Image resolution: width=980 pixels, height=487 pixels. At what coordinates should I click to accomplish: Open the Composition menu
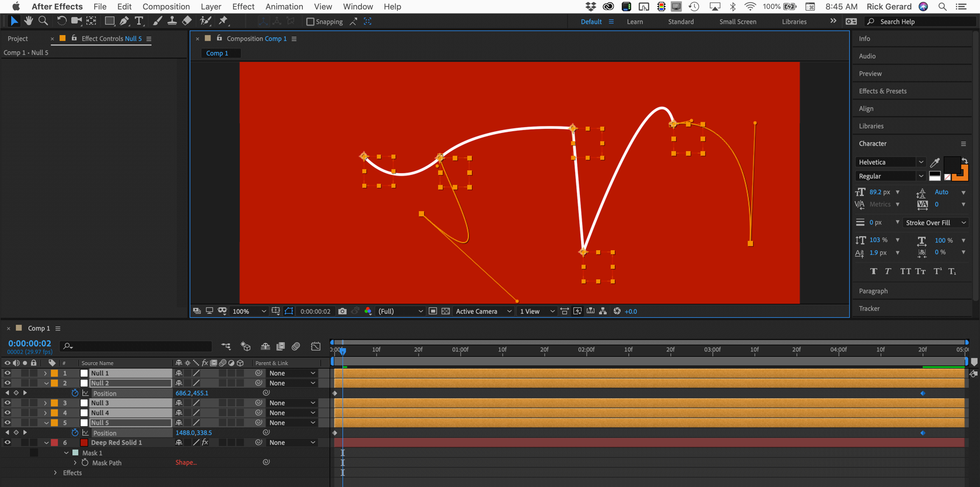click(x=166, y=6)
